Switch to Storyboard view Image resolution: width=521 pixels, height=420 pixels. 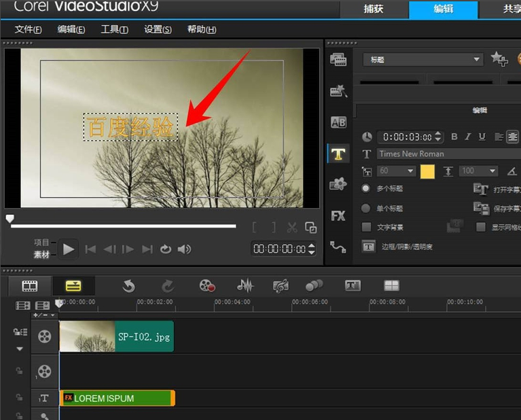point(30,286)
